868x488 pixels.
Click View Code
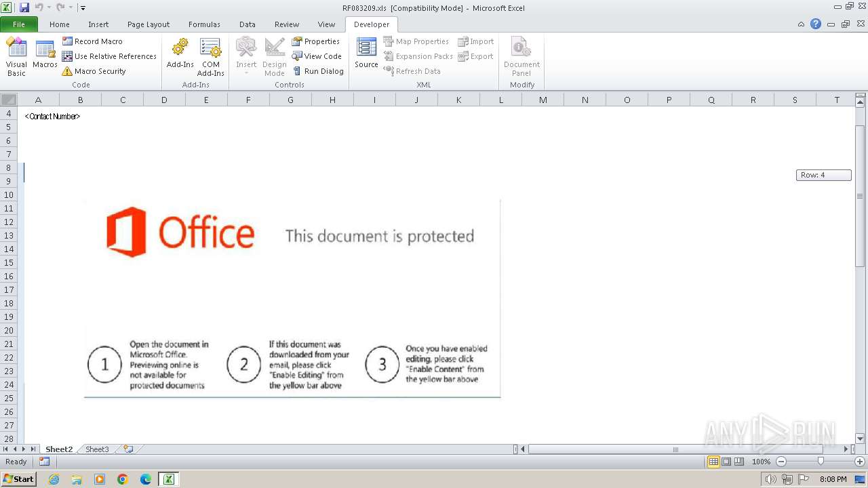click(317, 56)
